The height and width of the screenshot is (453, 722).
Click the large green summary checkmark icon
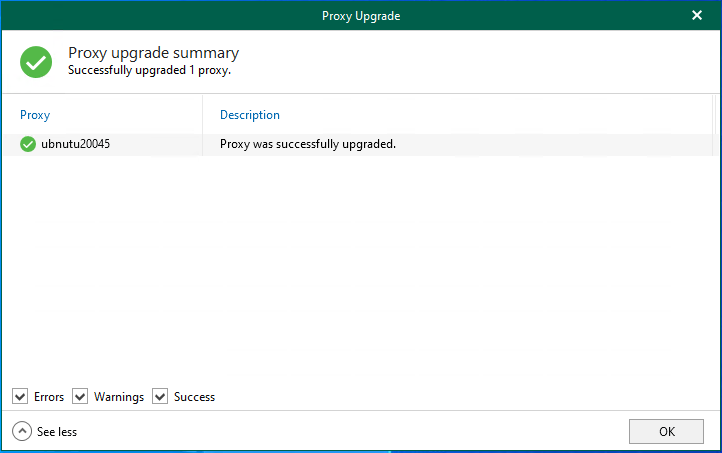point(37,62)
